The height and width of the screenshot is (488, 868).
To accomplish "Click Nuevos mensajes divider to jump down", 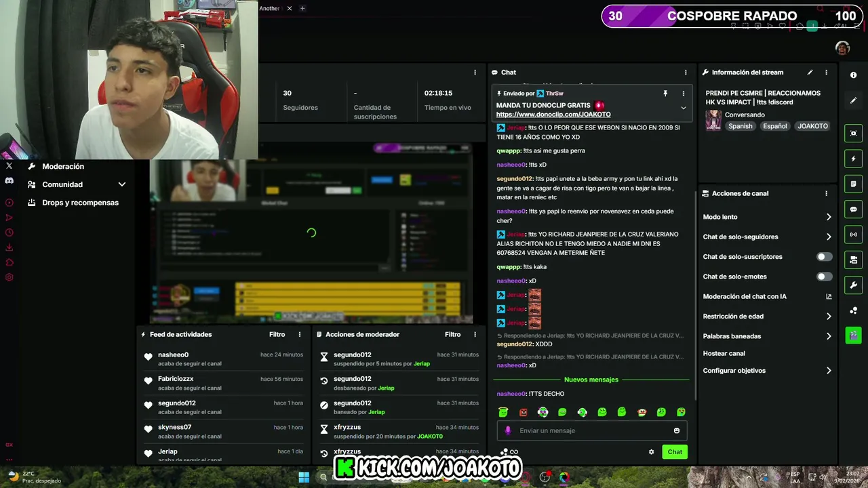I will pyautogui.click(x=591, y=380).
